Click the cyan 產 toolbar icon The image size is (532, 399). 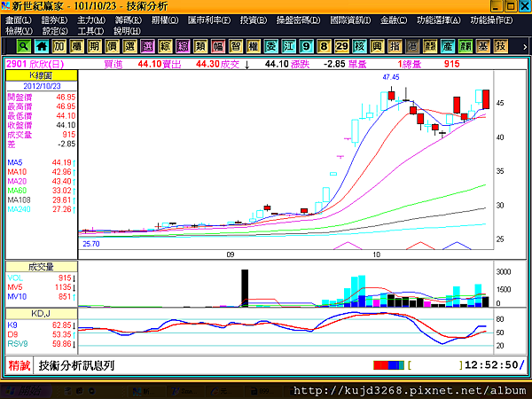[448, 46]
